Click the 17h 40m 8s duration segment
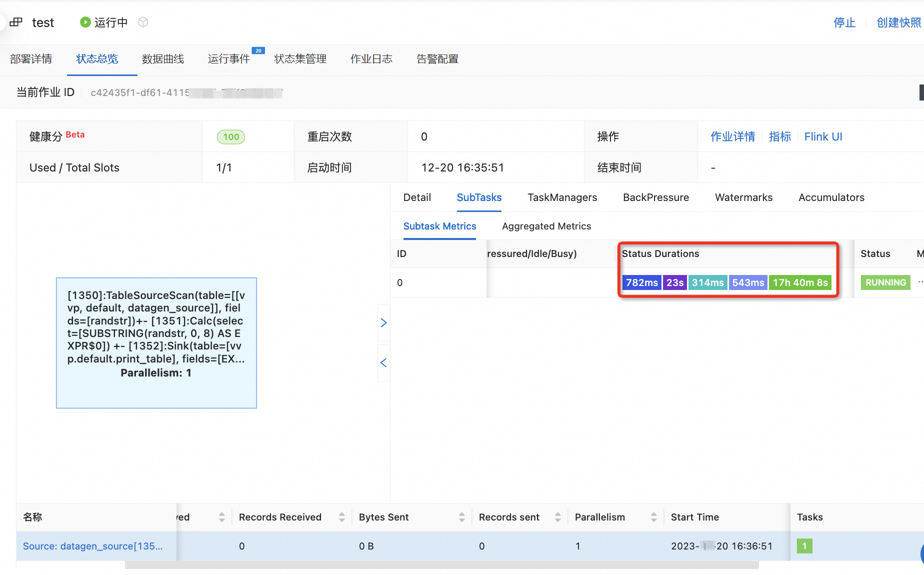The image size is (924, 575). (x=800, y=282)
